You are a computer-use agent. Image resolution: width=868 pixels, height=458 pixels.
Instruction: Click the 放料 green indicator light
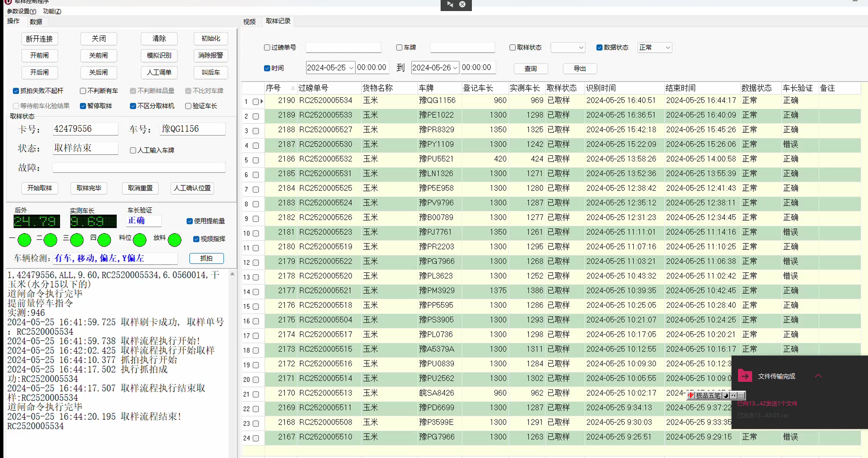pos(175,240)
